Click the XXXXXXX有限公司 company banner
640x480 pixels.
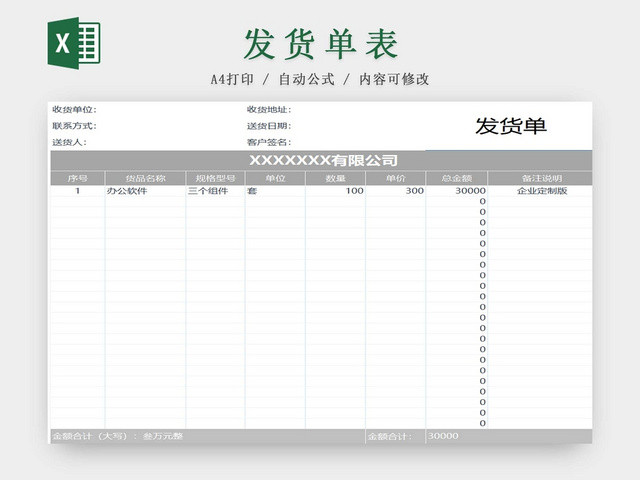click(x=321, y=160)
